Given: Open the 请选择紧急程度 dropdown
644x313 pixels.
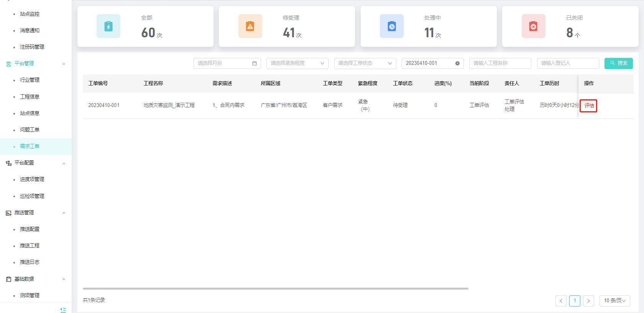Looking at the screenshot, I should click(297, 63).
